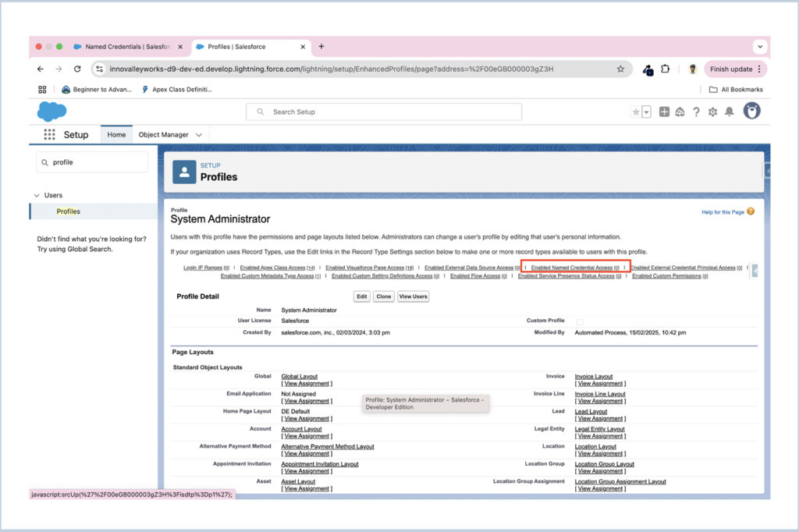This screenshot has width=799, height=532.
Task: Switch to the Home tab
Action: [x=116, y=134]
